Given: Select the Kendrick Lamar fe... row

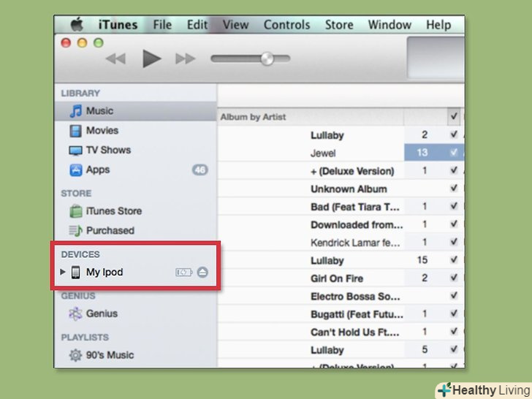Looking at the screenshot, I should 341,243.
